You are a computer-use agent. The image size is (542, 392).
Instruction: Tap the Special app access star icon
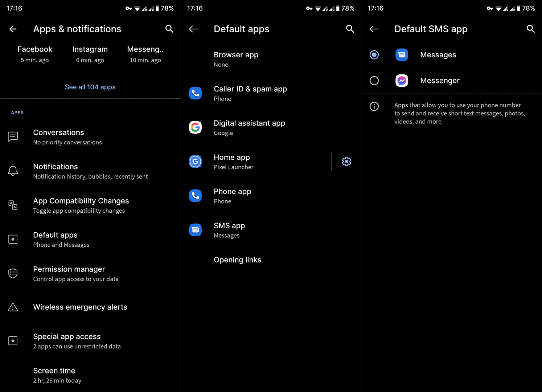click(x=13, y=341)
